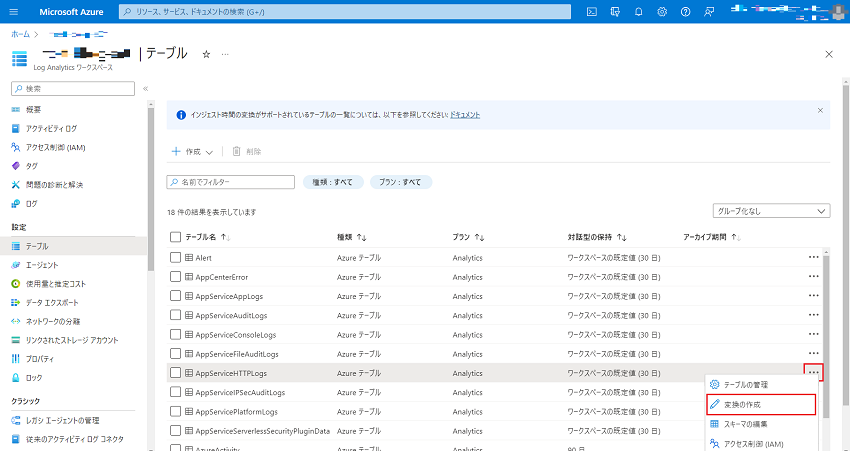Open the help question mark icon
The height and width of the screenshot is (451, 850).
pyautogui.click(x=686, y=11)
